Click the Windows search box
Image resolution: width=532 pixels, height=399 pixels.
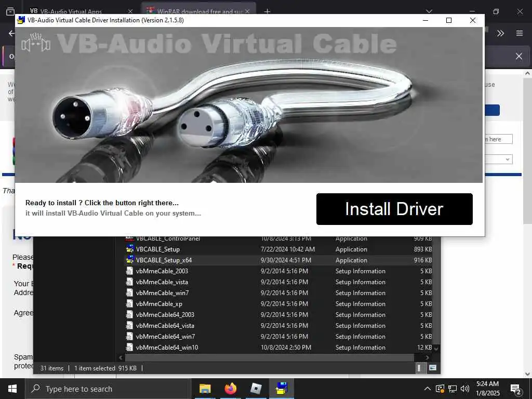[x=108, y=389]
